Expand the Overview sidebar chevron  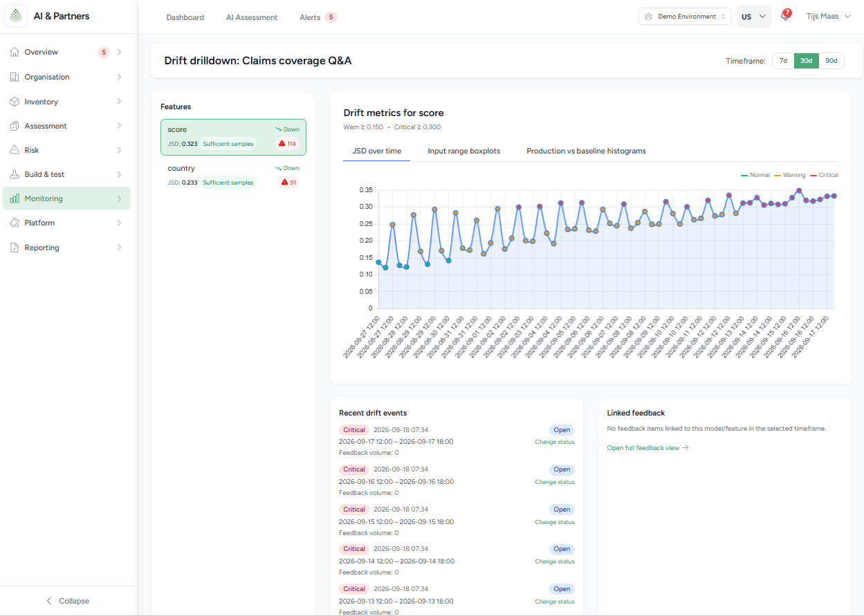point(119,52)
